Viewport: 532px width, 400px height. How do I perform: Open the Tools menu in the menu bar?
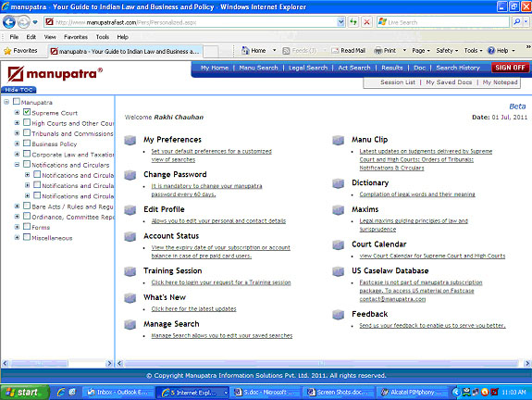click(x=102, y=37)
